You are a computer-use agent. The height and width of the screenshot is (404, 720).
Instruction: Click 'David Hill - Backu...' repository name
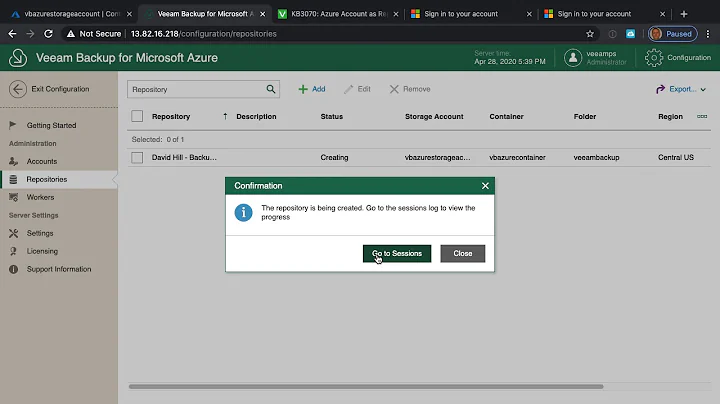pyautogui.click(x=184, y=157)
